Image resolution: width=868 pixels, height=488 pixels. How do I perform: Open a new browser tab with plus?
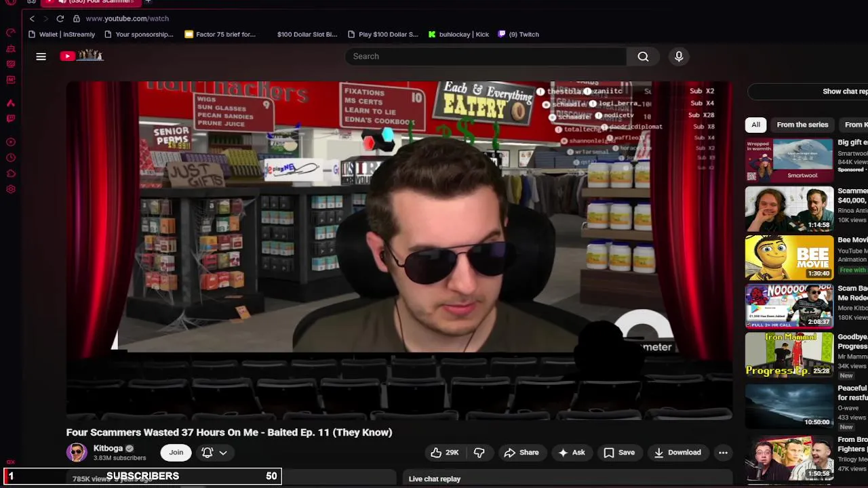click(x=148, y=2)
